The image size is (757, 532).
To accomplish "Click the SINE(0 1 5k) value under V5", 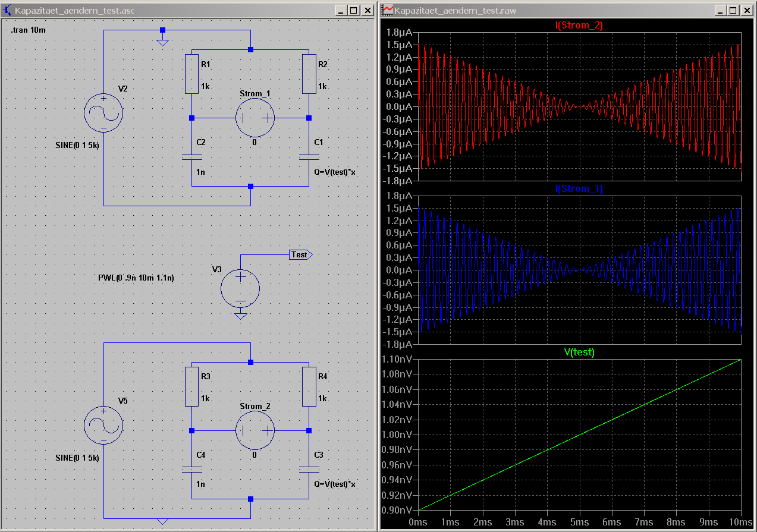I will 77,458.
